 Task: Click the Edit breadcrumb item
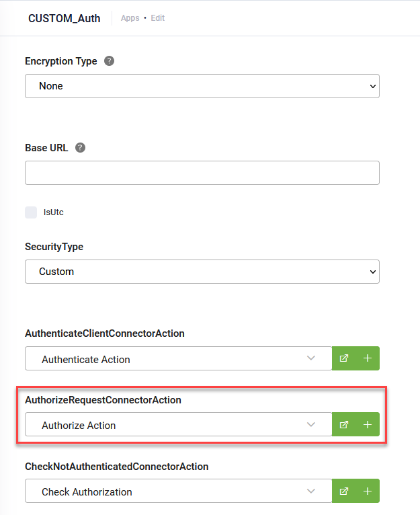tap(158, 18)
